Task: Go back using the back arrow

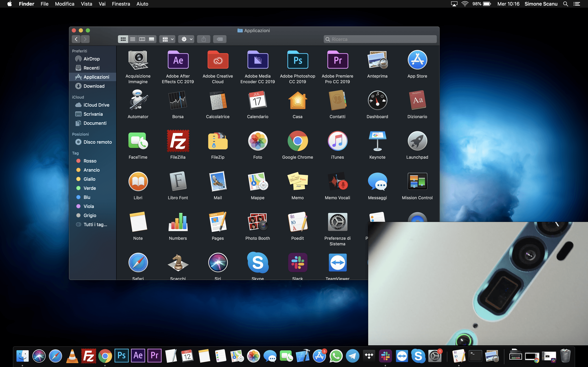Action: [76, 39]
